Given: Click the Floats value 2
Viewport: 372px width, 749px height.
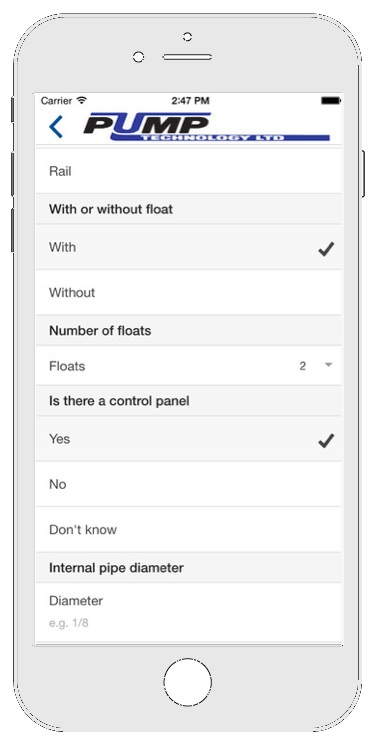Looking at the screenshot, I should [302, 366].
